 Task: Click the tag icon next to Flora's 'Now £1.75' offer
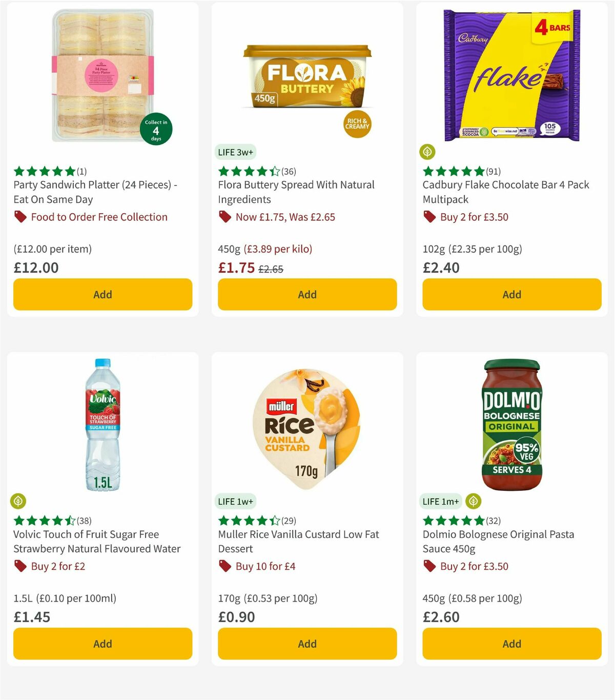click(x=224, y=217)
